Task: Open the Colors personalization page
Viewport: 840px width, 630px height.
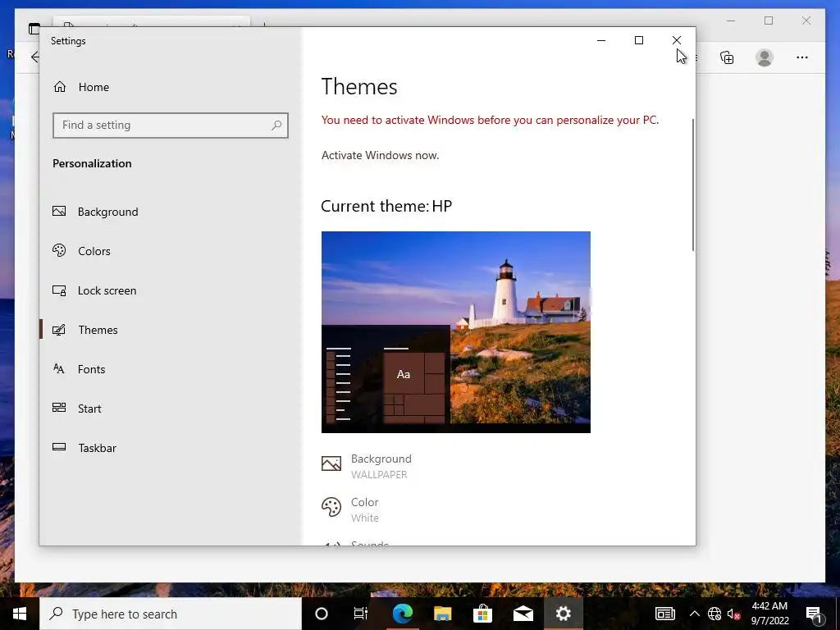Action: point(81,251)
